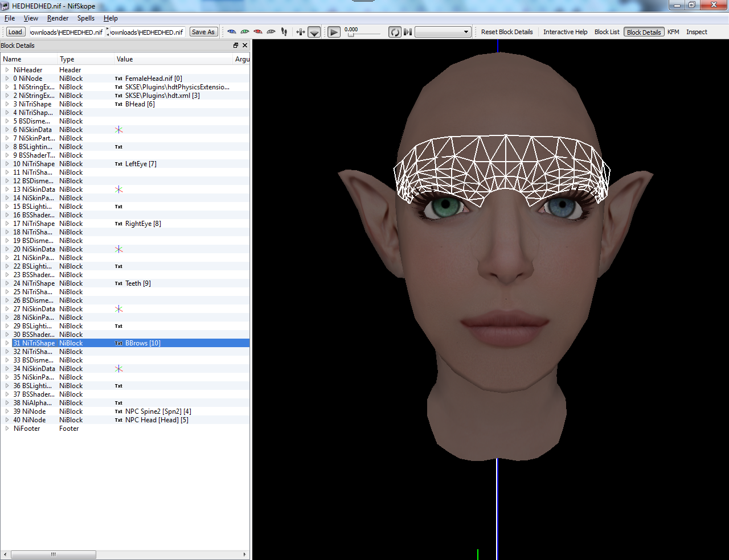This screenshot has height=560, width=729.
Task: Expand the NiHeader row
Action: tap(7, 70)
